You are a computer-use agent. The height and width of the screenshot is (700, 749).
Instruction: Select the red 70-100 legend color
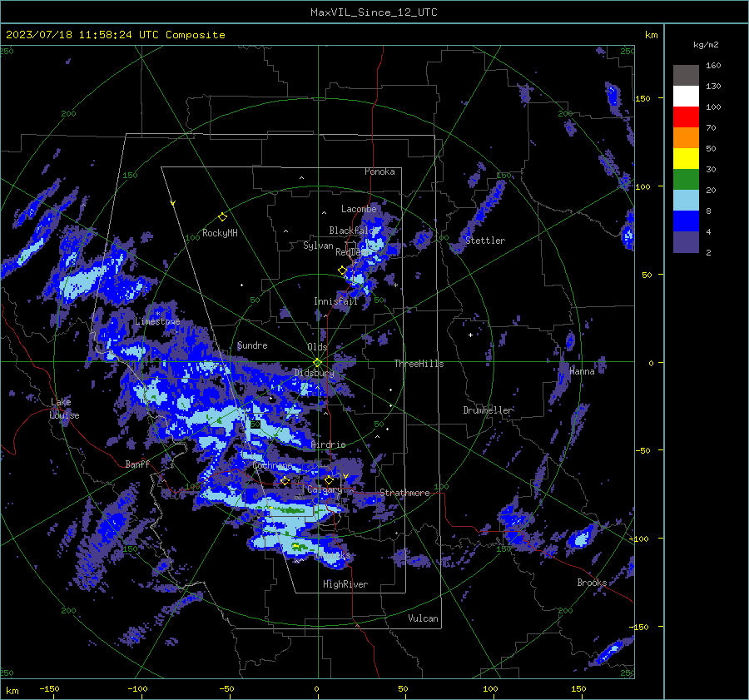(686, 117)
